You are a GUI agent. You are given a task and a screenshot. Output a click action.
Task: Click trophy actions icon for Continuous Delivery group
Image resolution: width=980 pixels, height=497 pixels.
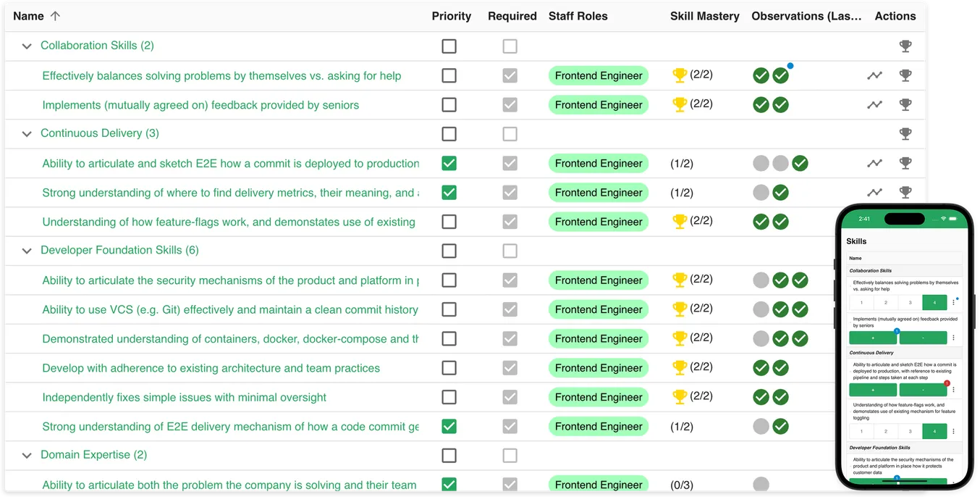click(905, 133)
